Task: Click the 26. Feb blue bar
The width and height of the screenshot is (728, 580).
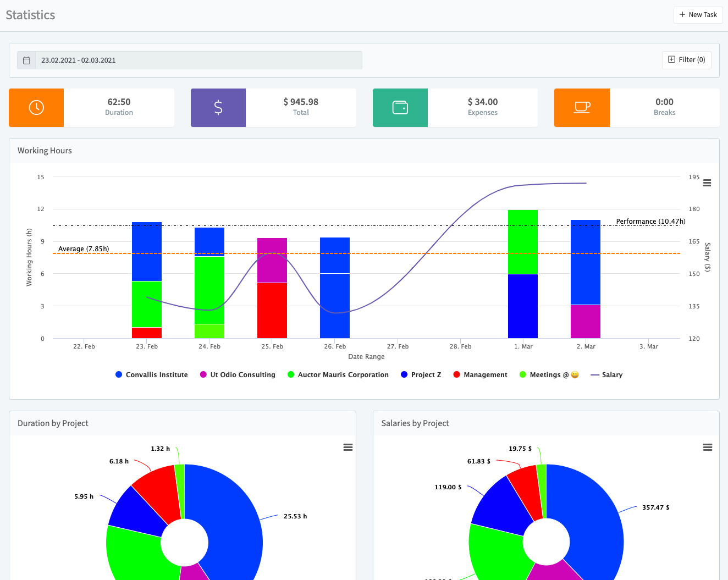Action: click(335, 288)
